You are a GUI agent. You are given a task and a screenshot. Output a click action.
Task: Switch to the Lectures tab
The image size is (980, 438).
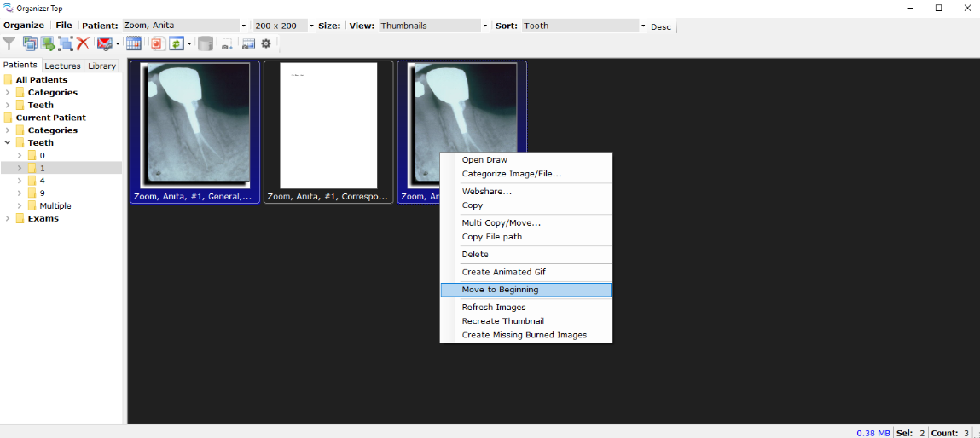[62, 66]
